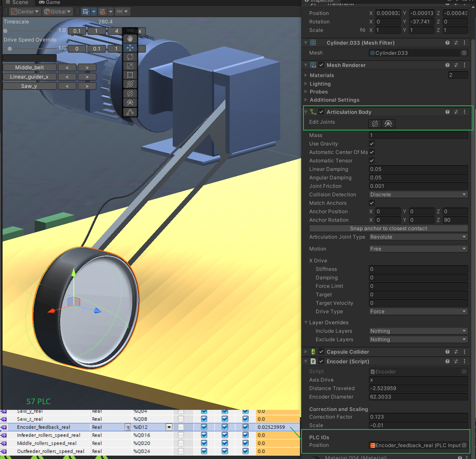Uncheck Automatic Center Of Mass
The width and height of the screenshot is (476, 459).
click(372, 152)
